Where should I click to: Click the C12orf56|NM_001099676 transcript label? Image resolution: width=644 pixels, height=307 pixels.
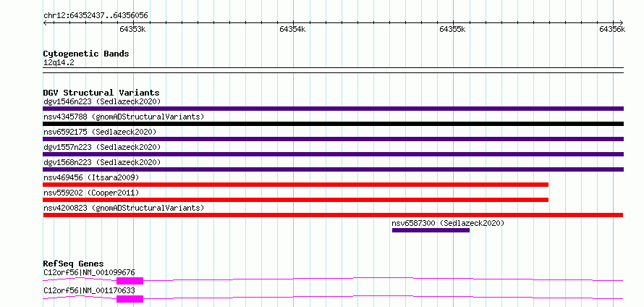tap(89, 272)
